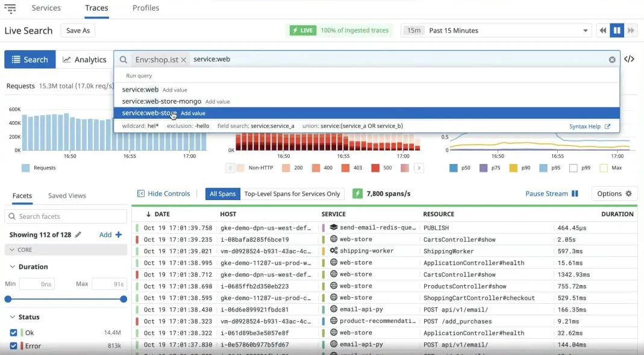Click the DURATION column header
Viewport: 644px width, 355px height.
[x=617, y=214]
